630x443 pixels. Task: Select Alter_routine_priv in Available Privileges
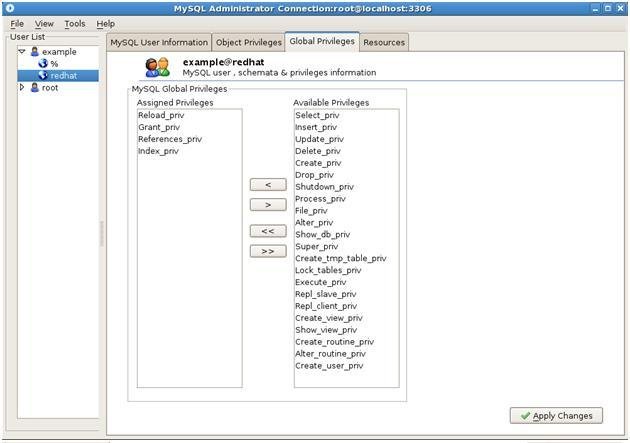[x=330, y=354]
